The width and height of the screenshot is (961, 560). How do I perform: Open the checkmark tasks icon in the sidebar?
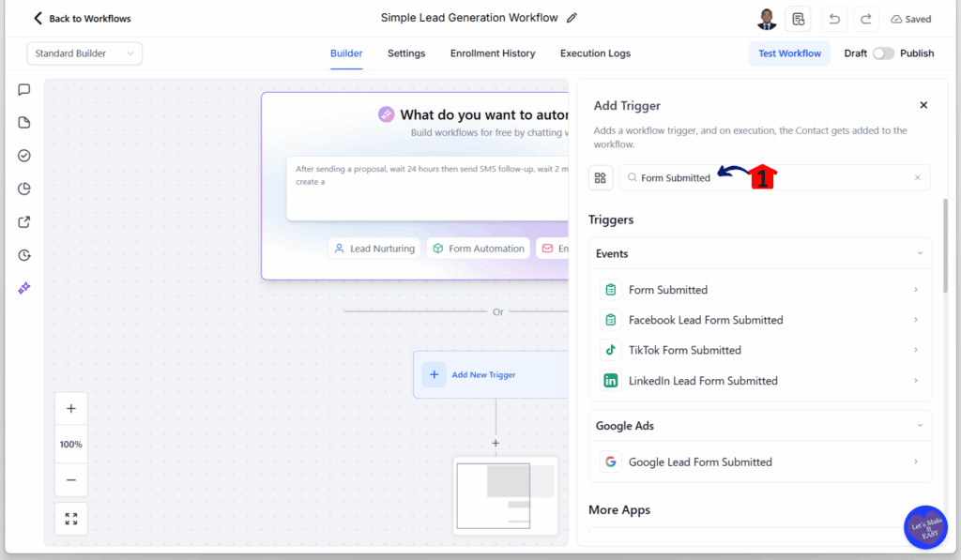(23, 155)
